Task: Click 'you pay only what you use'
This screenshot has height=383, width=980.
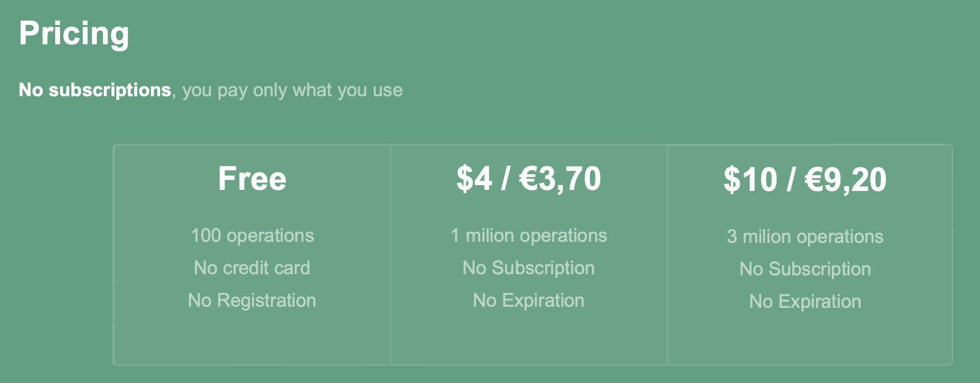Action: [x=292, y=90]
